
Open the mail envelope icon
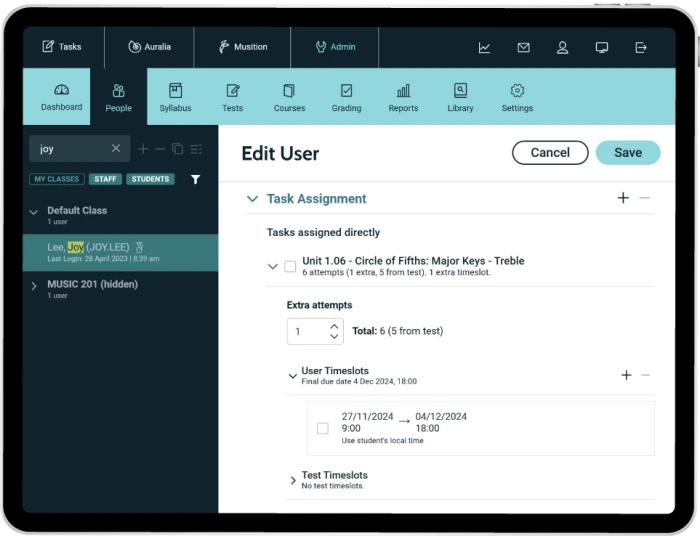(x=523, y=47)
